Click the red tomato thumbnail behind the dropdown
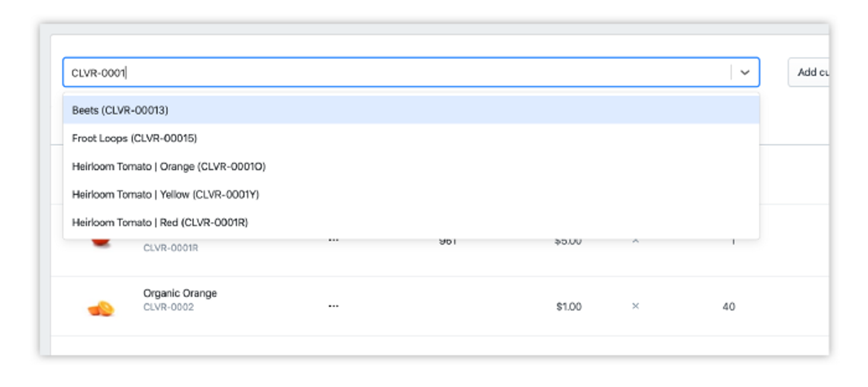The width and height of the screenshot is (868, 387). pyautogui.click(x=101, y=242)
